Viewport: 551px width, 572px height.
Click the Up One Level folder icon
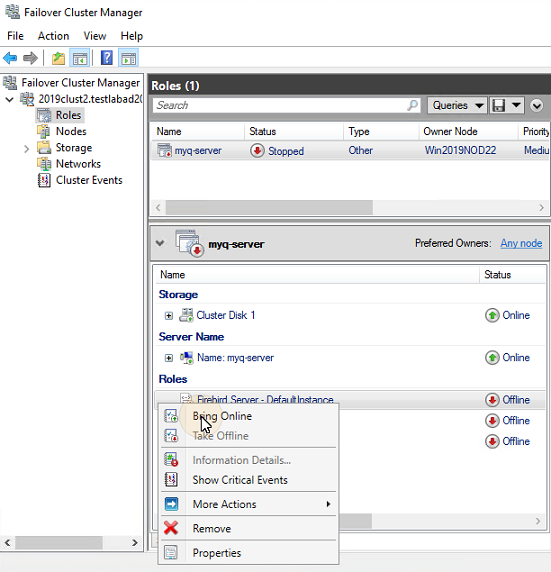[58, 58]
